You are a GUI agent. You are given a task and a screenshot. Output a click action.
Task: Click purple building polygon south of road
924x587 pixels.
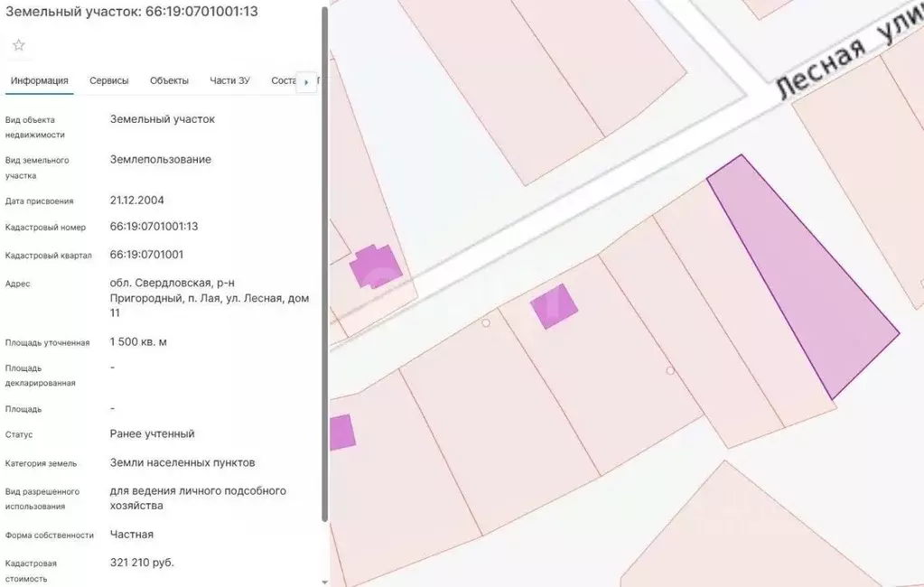[x=554, y=306]
